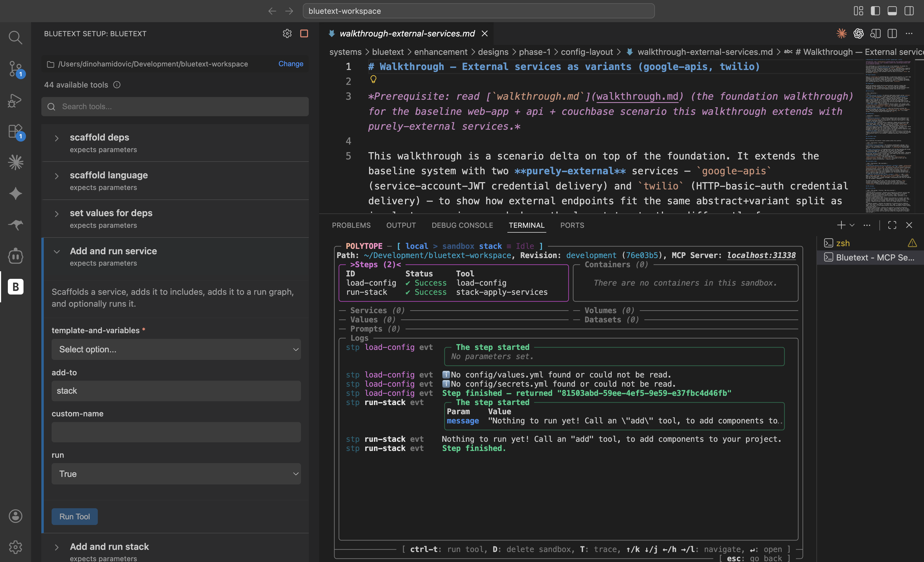Click the orange Claude icon in editor toolbar
Viewport: 924px width, 562px height.
842,33
